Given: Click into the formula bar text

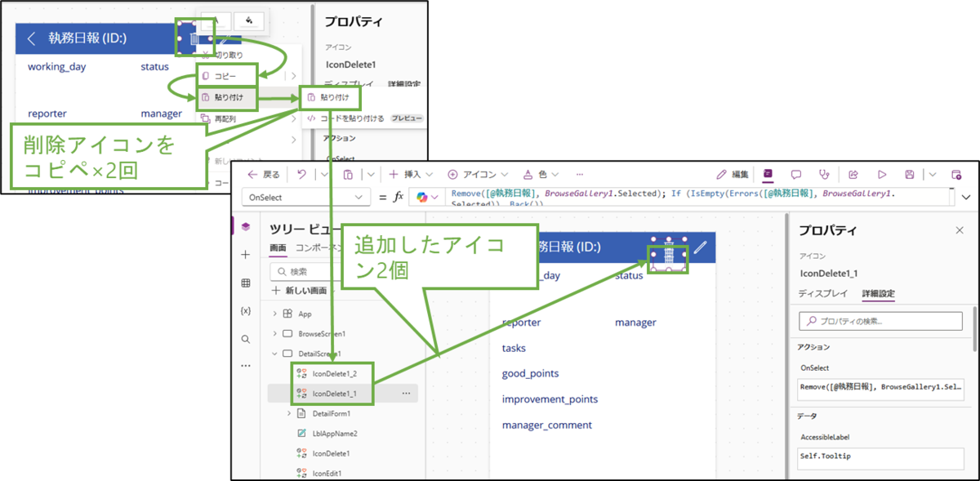Looking at the screenshot, I should point(699,198).
